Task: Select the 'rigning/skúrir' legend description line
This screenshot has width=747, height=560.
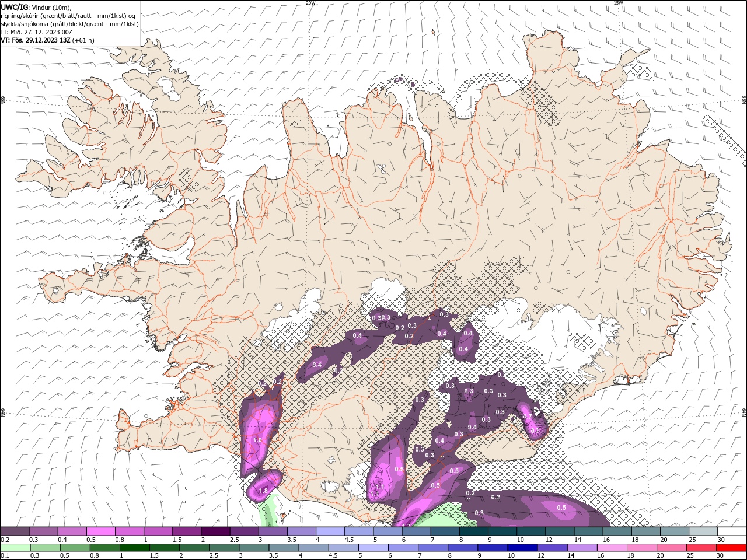Action: pyautogui.click(x=69, y=16)
